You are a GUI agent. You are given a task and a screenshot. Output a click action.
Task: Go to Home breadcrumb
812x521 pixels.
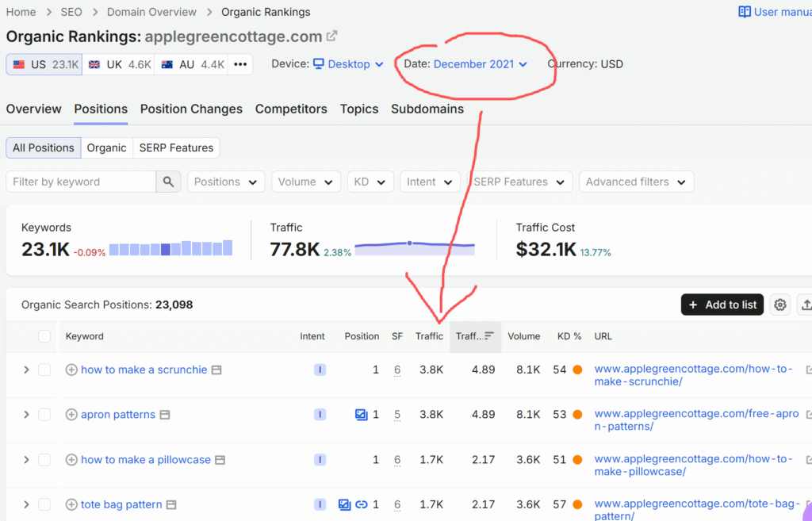(x=21, y=12)
